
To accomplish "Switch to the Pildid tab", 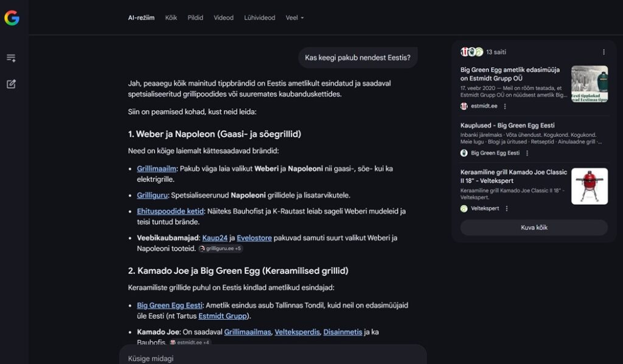I will (x=195, y=18).
